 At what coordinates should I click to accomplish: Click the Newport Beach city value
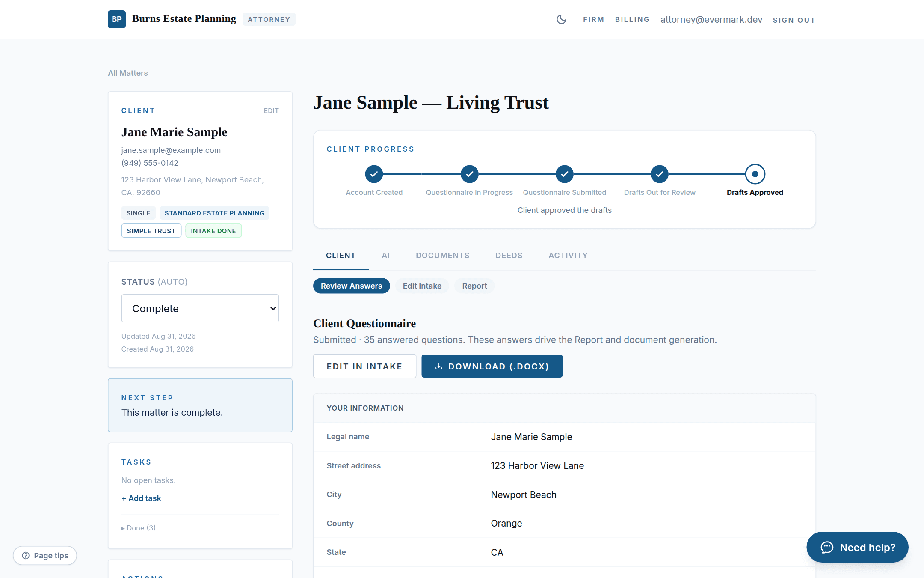point(524,495)
